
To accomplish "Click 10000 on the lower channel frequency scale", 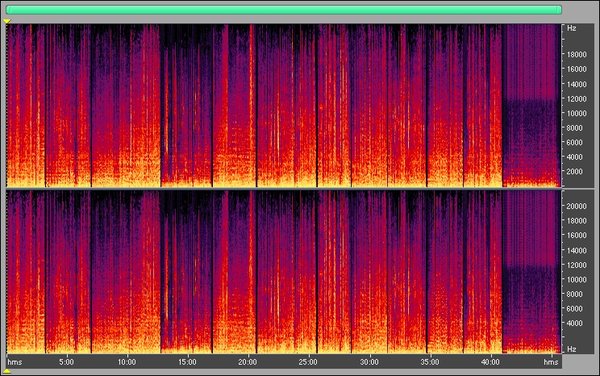I will coord(577,280).
